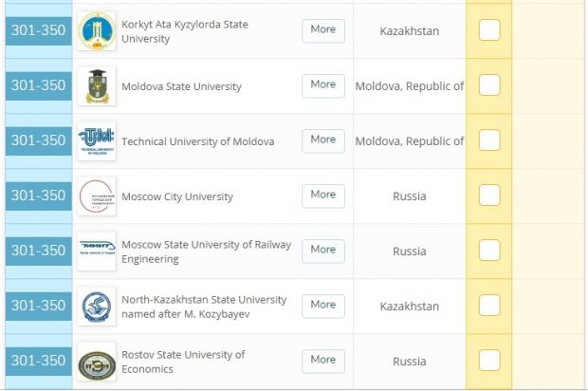Click North-Kazakhstan State University logo
This screenshot has width=588, height=391.
97,307
